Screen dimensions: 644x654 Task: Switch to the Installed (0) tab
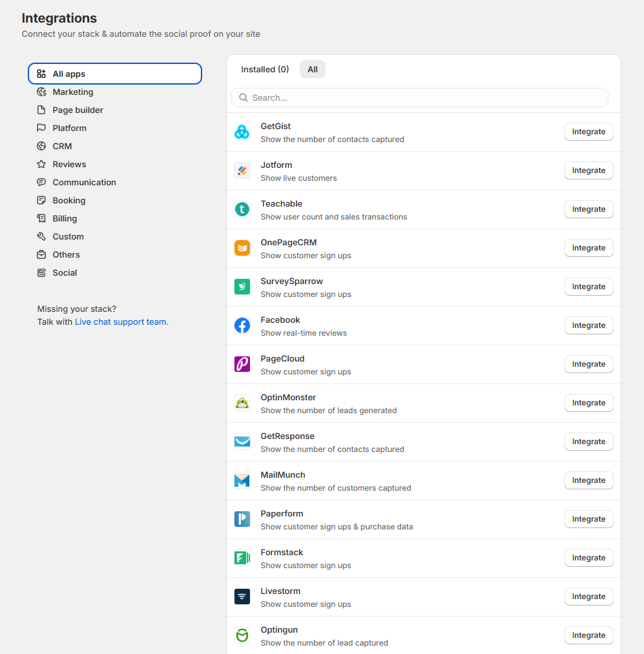pyautogui.click(x=265, y=69)
